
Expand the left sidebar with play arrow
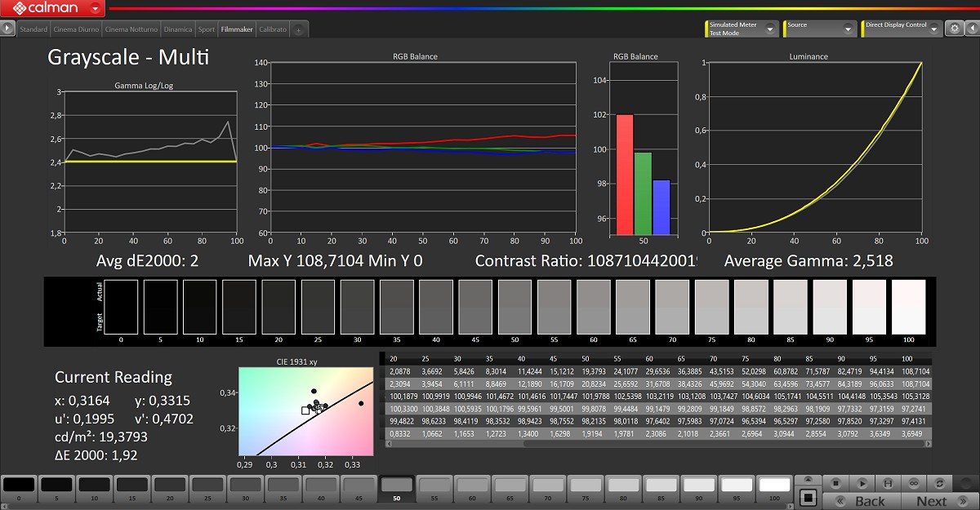7,28
